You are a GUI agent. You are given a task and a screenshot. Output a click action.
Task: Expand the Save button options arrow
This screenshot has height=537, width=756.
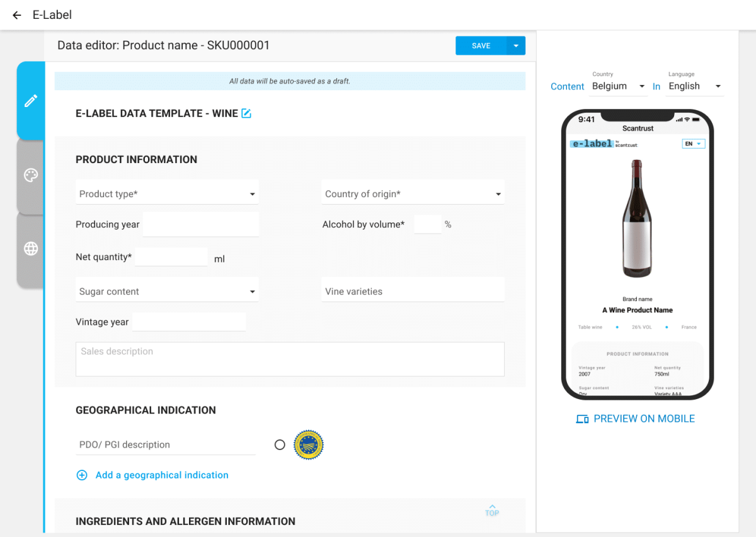(x=516, y=46)
